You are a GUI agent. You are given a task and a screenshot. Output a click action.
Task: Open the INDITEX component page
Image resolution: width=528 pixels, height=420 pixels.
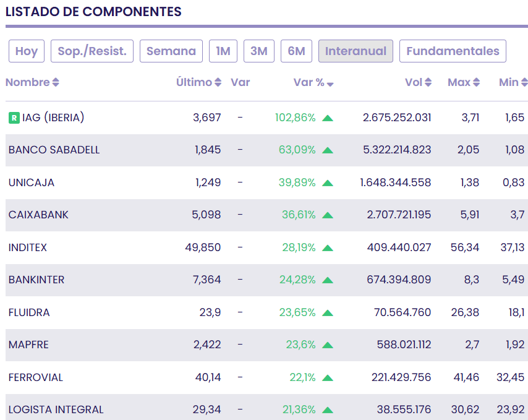click(x=28, y=247)
